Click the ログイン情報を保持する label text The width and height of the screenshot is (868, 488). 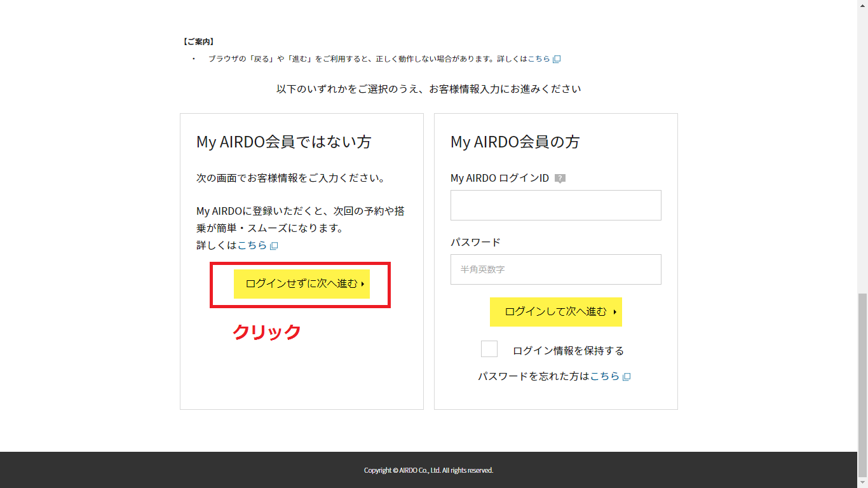pos(568,351)
